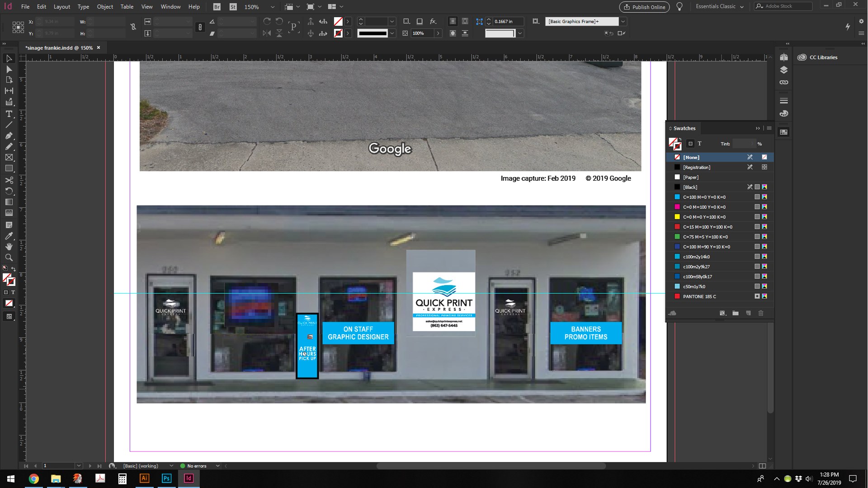868x488 pixels.
Task: Jump to the first page arrow
Action: click(26, 466)
